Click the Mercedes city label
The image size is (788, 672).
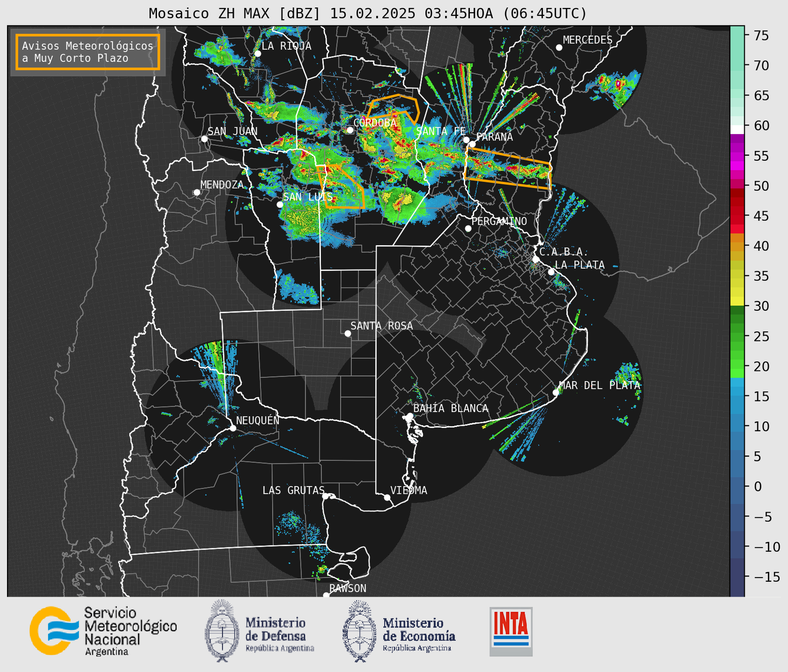587,40
